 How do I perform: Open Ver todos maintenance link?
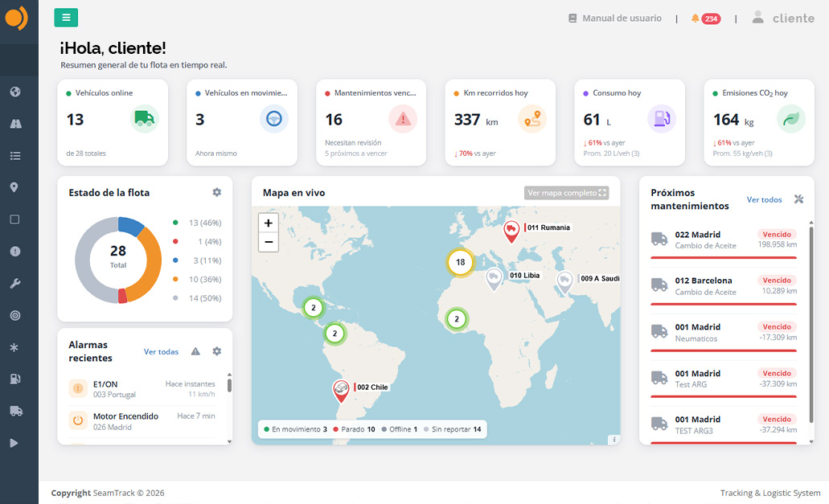[764, 199]
